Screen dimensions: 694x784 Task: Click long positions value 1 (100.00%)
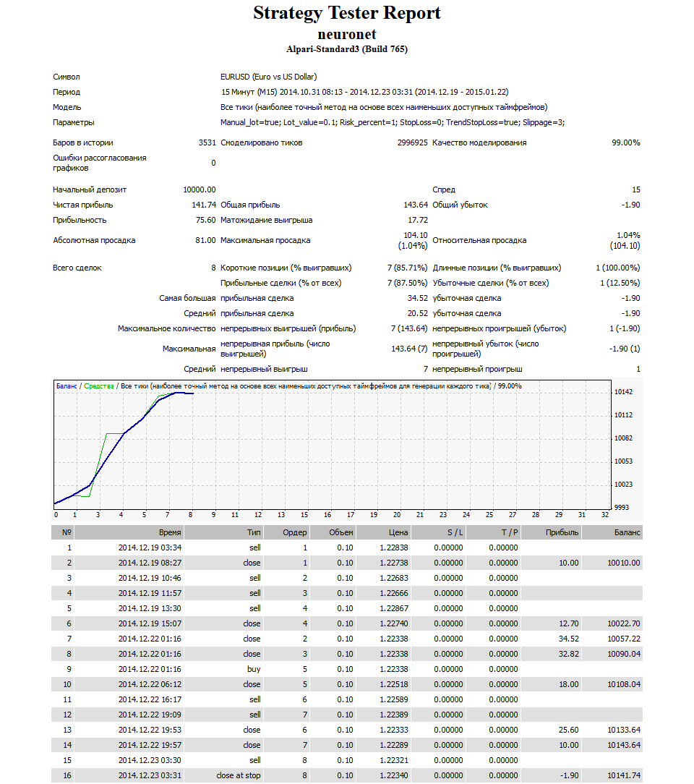(x=617, y=268)
